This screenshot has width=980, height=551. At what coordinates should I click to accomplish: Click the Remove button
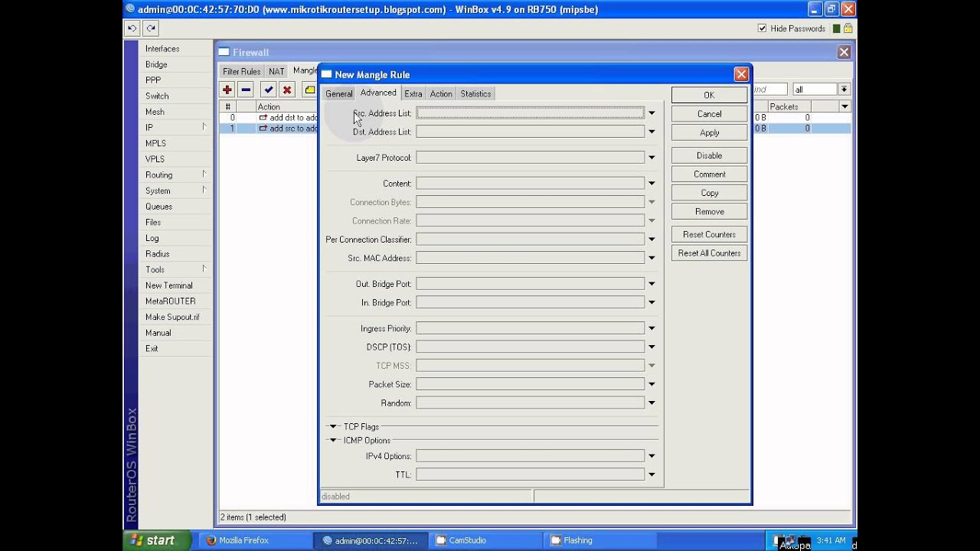pyautogui.click(x=709, y=211)
